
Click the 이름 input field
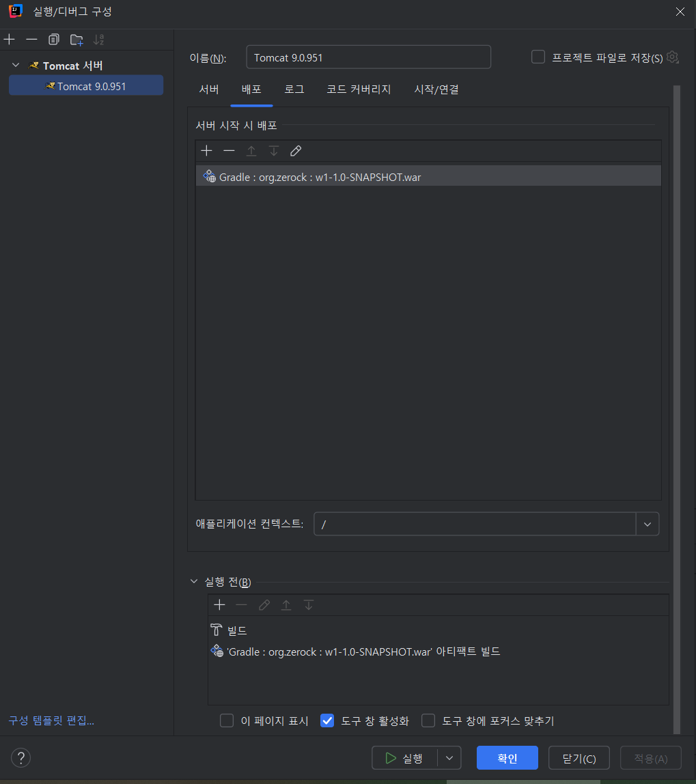[x=369, y=57]
